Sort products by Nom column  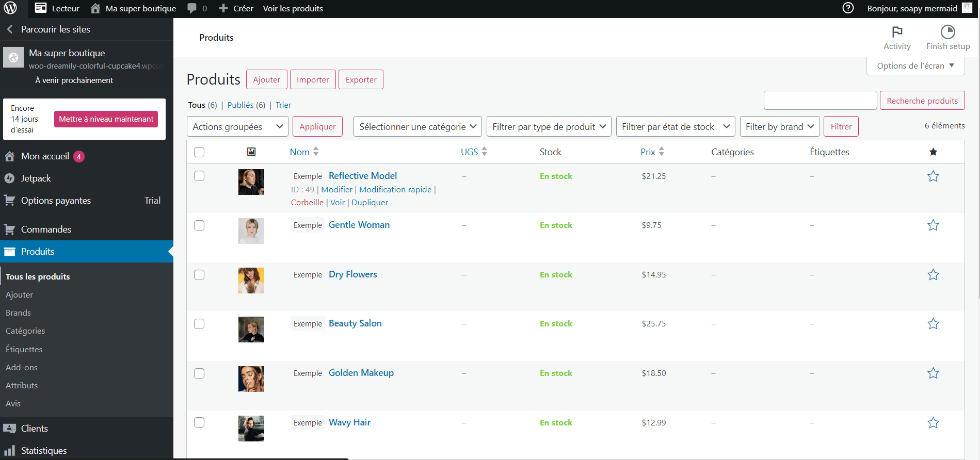click(304, 152)
